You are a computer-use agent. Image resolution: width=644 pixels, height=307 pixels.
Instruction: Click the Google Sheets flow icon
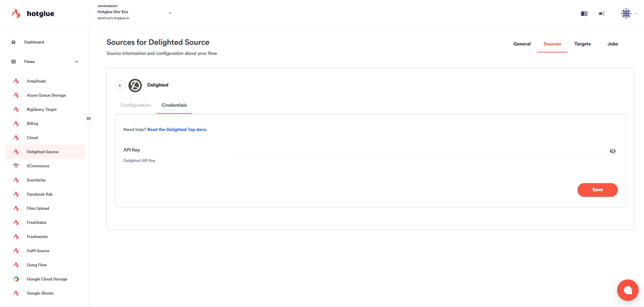click(x=16, y=293)
